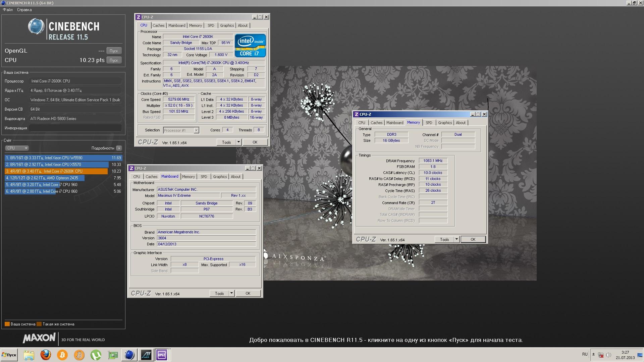Open the faded Bitcoin taskbar icon
This screenshot has width=644, height=362.
[x=79, y=355]
